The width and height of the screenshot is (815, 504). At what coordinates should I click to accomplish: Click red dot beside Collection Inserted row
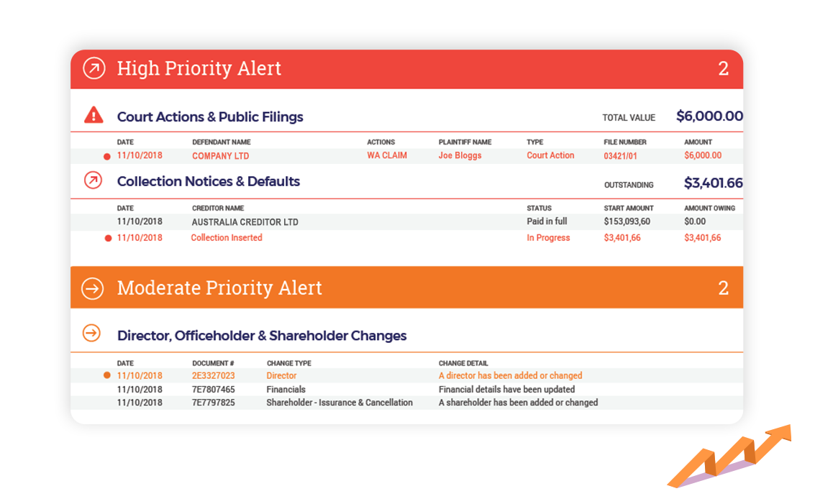[x=108, y=239]
